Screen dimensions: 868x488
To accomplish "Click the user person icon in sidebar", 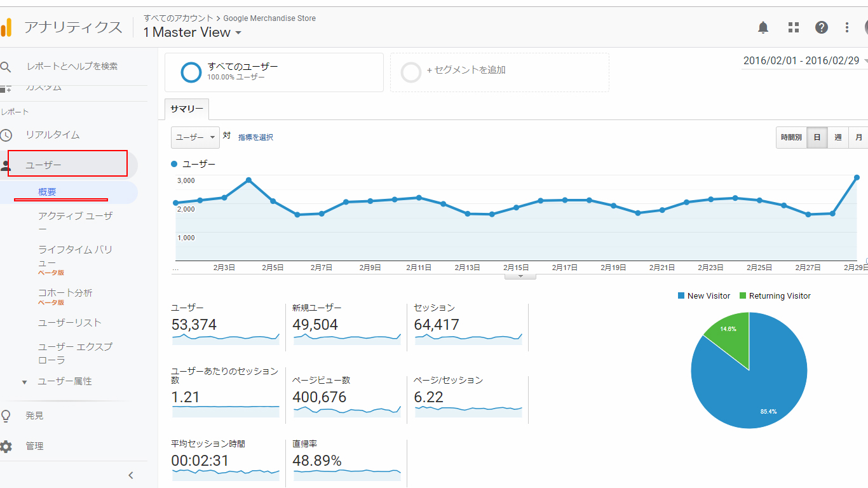I will tap(6, 166).
